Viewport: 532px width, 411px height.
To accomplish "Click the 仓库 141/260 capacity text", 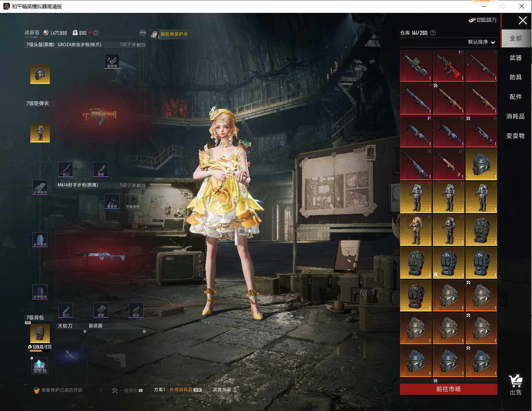I will point(414,33).
